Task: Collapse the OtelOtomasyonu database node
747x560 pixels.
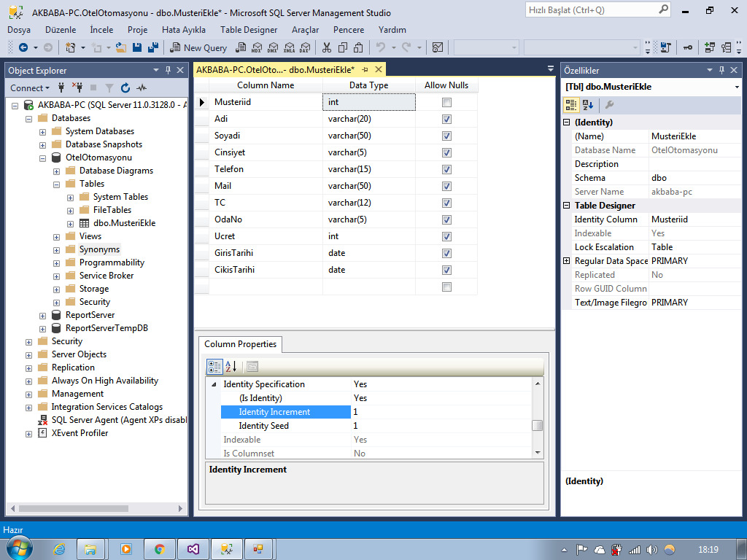Action: tap(42, 158)
